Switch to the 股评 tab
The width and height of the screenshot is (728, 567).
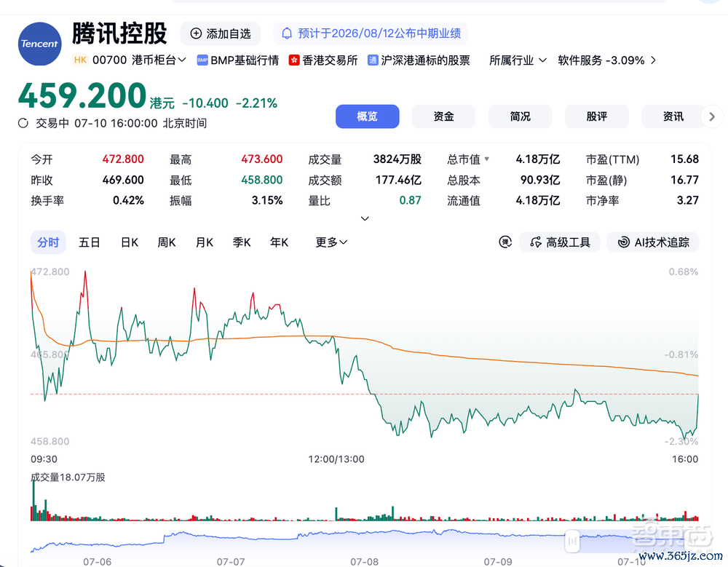click(x=597, y=116)
